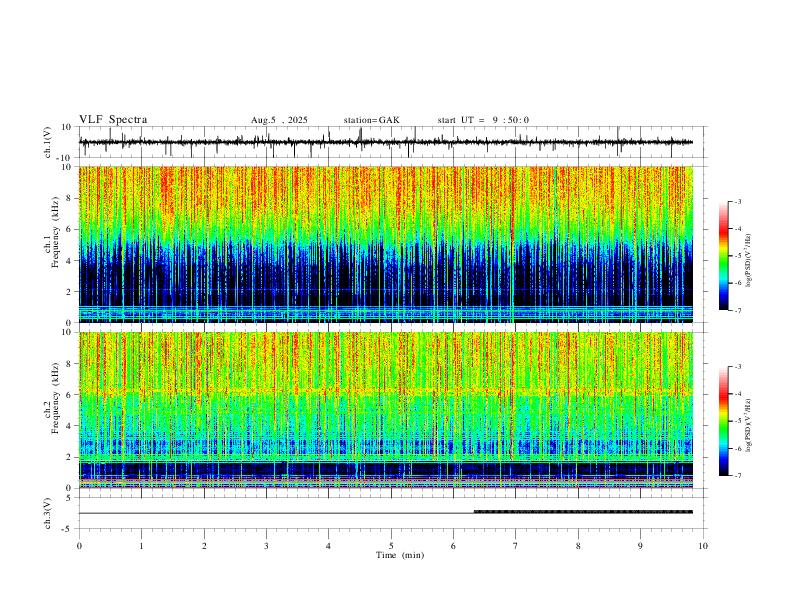Click the "6" kHz tick on ch.2 spectrogram
Screen dimensions: 792x612
click(x=70, y=394)
